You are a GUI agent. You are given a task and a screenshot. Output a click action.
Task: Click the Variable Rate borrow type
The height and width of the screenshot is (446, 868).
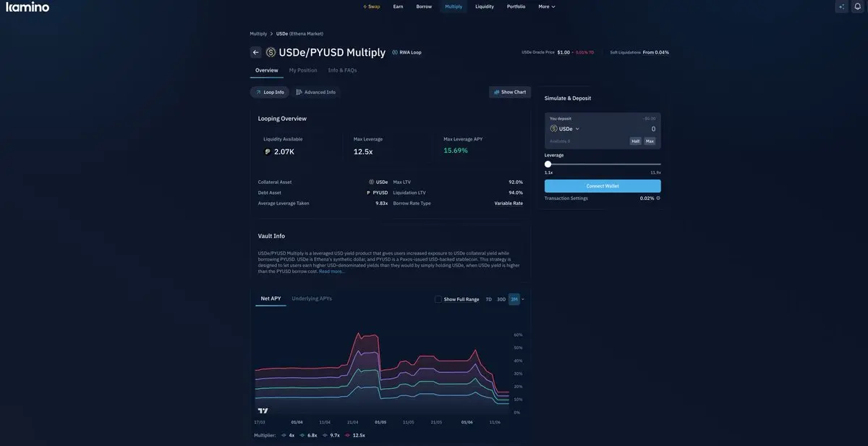tap(509, 203)
